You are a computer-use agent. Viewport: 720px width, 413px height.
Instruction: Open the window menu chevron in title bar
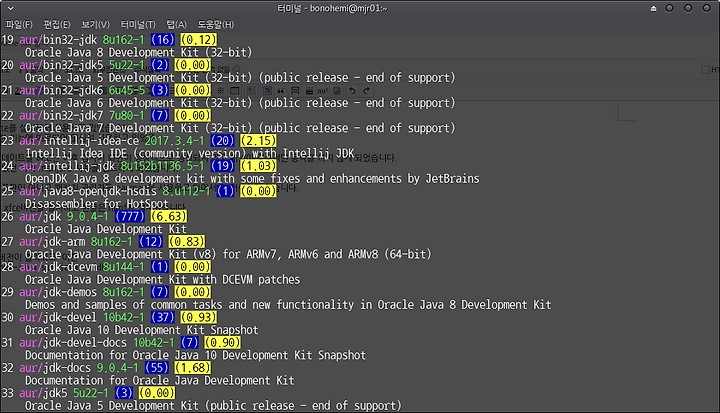pos(11,8)
